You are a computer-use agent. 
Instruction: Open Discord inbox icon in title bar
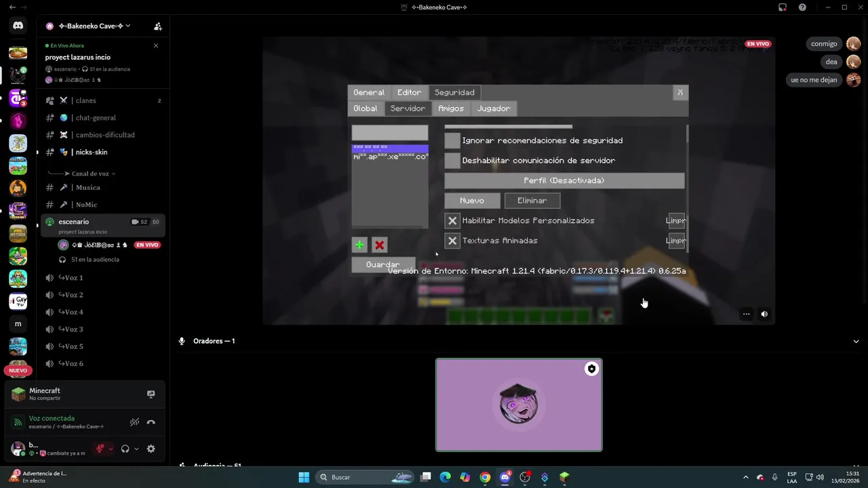click(783, 7)
